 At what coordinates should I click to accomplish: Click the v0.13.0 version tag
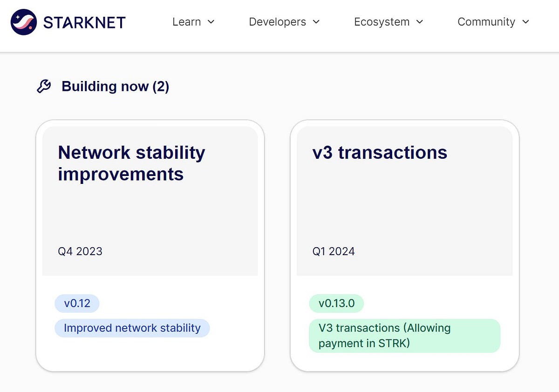[x=336, y=303]
